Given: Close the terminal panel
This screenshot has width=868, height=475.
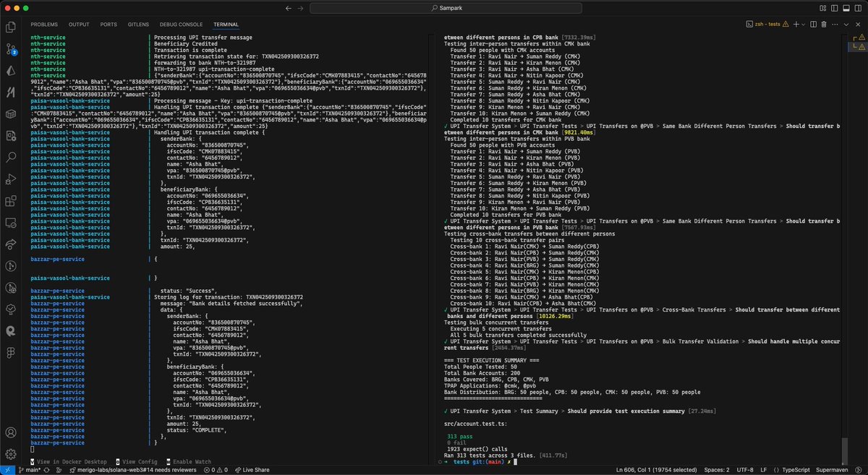Looking at the screenshot, I should coord(859,24).
